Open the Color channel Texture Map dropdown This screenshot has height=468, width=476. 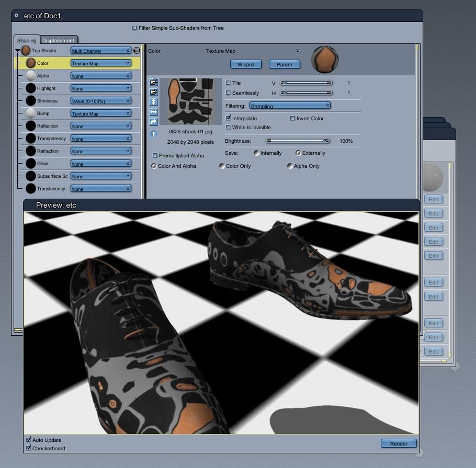pos(101,63)
